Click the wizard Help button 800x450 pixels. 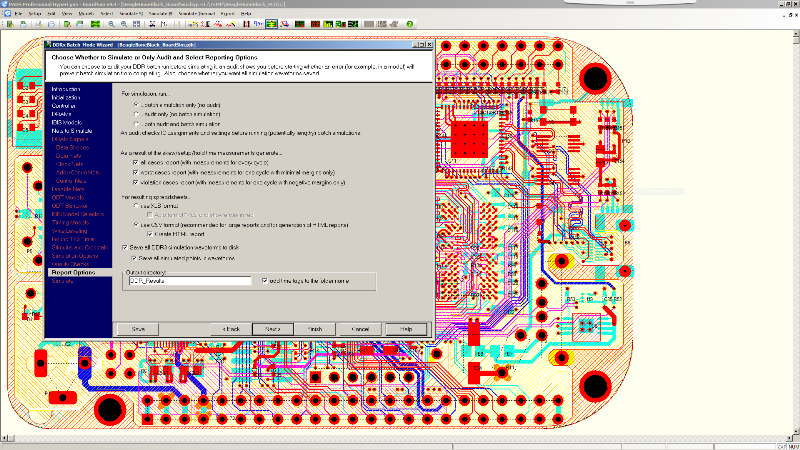[406, 329]
